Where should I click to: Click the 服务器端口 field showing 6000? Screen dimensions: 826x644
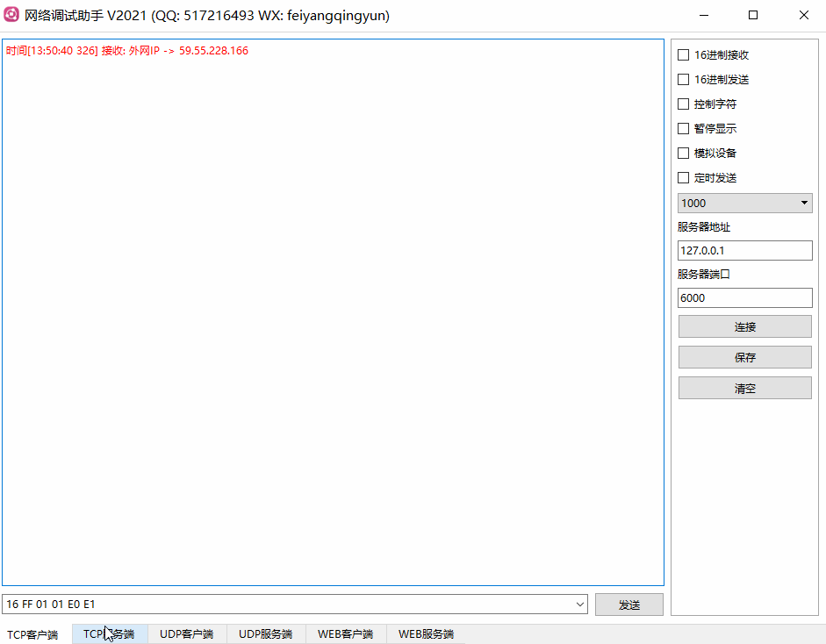(744, 297)
